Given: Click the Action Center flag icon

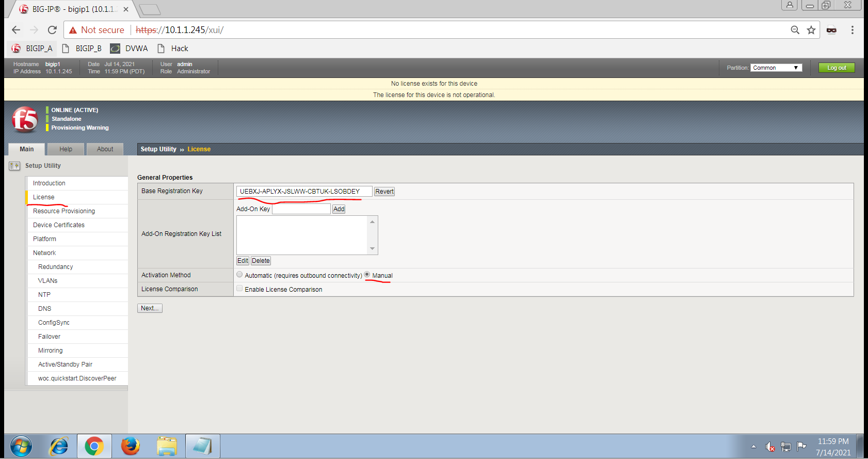Looking at the screenshot, I should tap(801, 446).
